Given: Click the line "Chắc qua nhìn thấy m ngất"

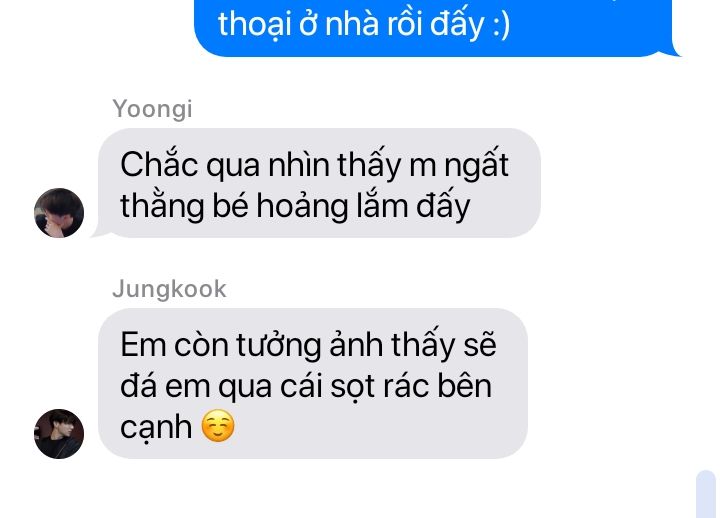Looking at the screenshot, I should (315, 164).
